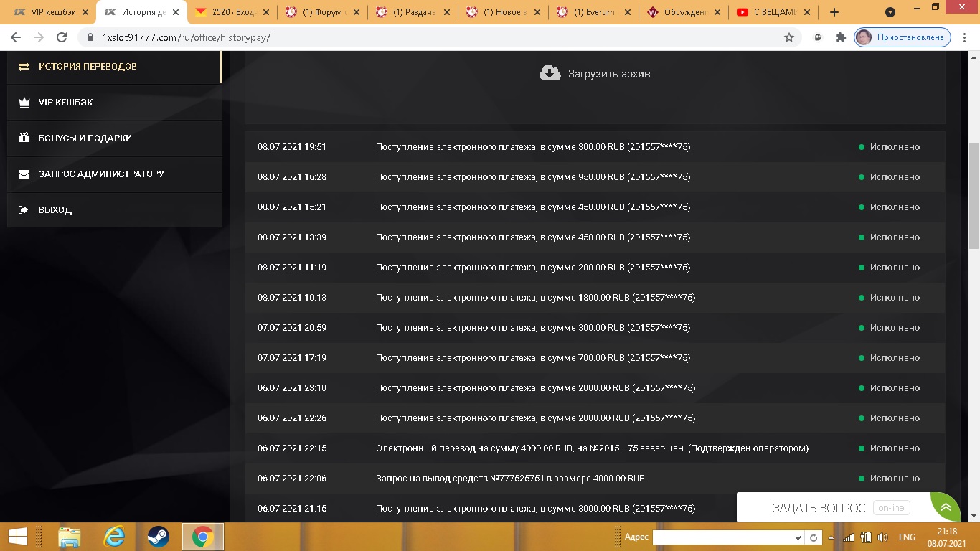
Task: Switch to the (1) Раздача tab
Action: pos(413,12)
